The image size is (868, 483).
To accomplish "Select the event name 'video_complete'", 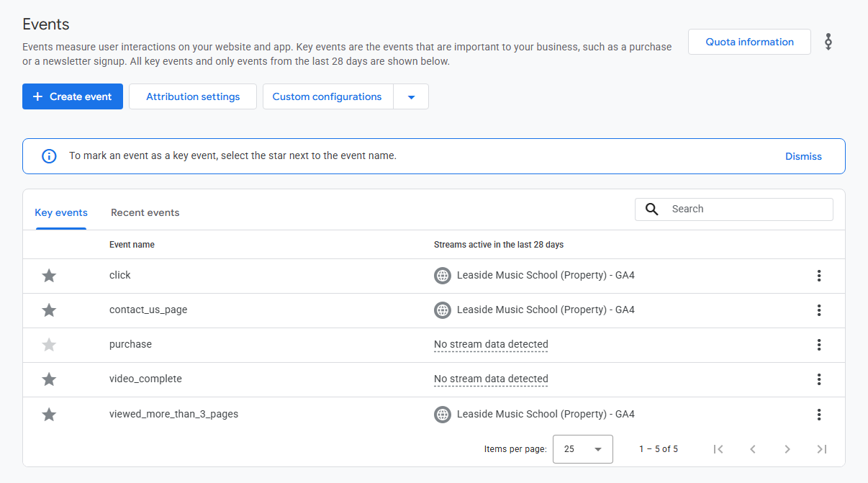I will [x=145, y=379].
